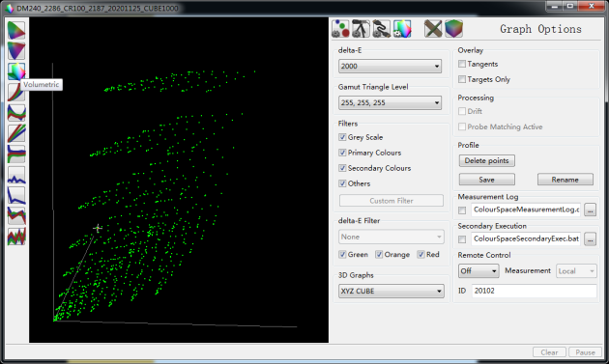Open the colour spectrum graph options tab
This screenshot has height=364, width=609.
click(x=402, y=29)
